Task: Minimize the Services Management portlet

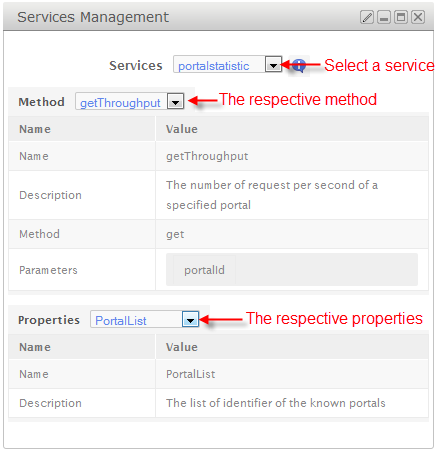Action: coord(384,17)
